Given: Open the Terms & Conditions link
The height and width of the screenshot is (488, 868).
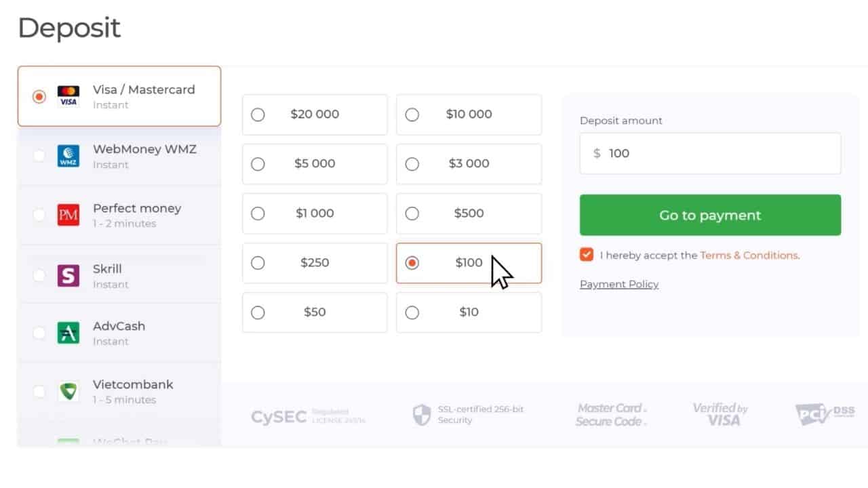Looking at the screenshot, I should [749, 256].
